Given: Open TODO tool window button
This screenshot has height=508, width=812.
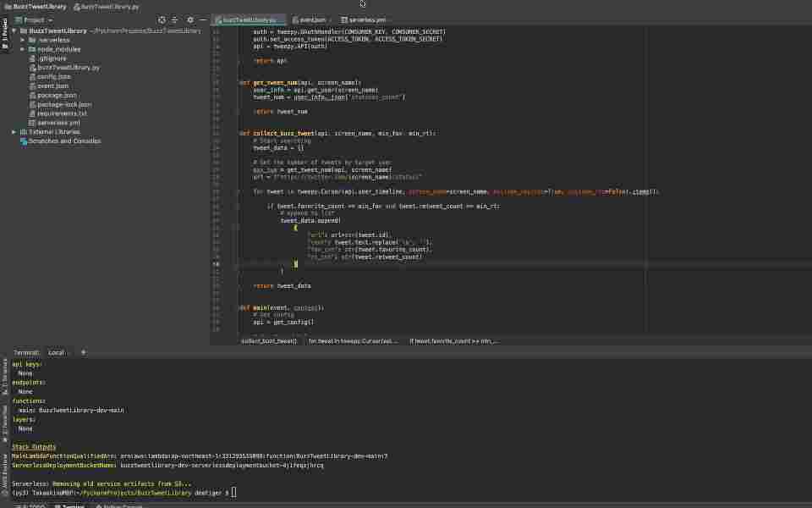Looking at the screenshot, I should click(30, 506).
